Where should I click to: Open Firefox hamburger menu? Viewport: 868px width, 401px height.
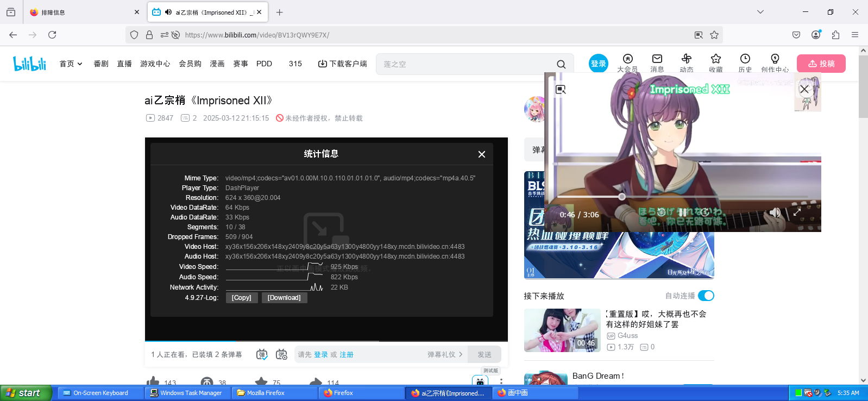(x=855, y=35)
